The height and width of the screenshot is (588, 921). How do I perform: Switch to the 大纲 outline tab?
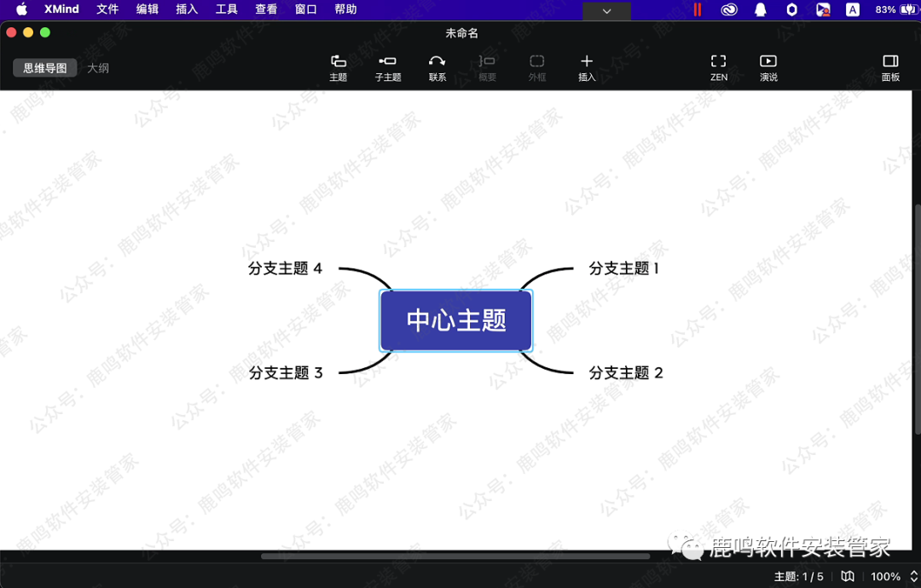coord(98,67)
